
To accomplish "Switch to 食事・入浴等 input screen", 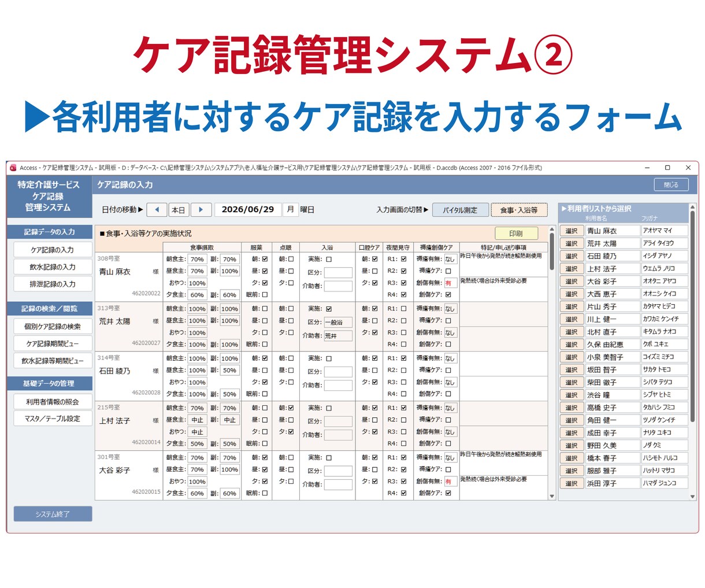I will pos(519,210).
